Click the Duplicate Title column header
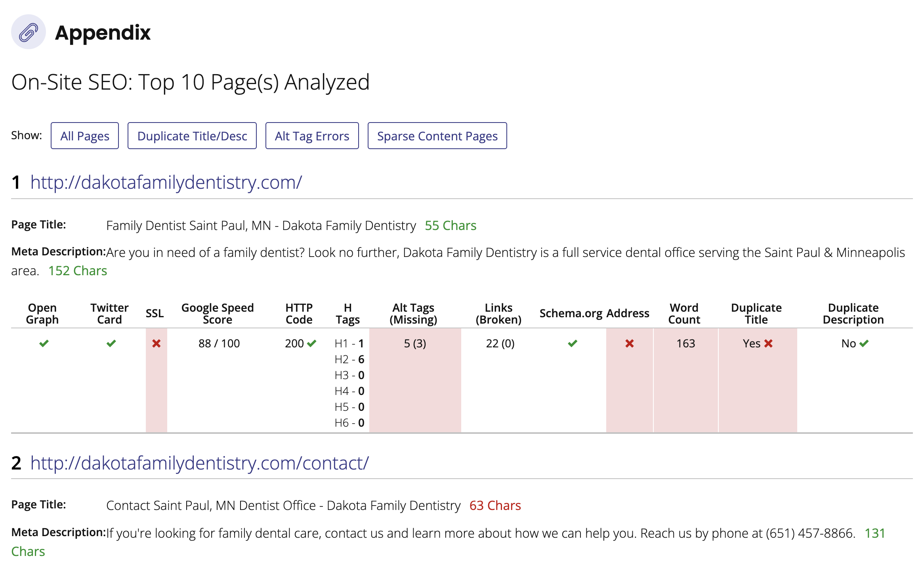 click(x=756, y=314)
